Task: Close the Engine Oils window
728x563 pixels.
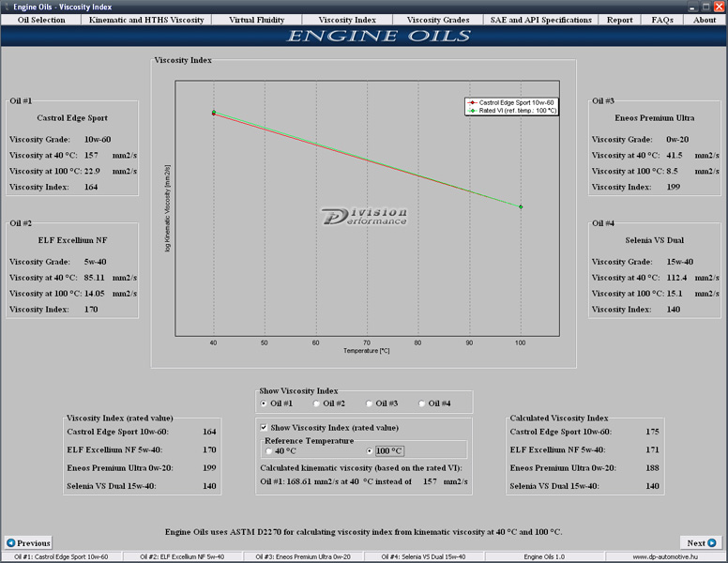Action: 720,7
